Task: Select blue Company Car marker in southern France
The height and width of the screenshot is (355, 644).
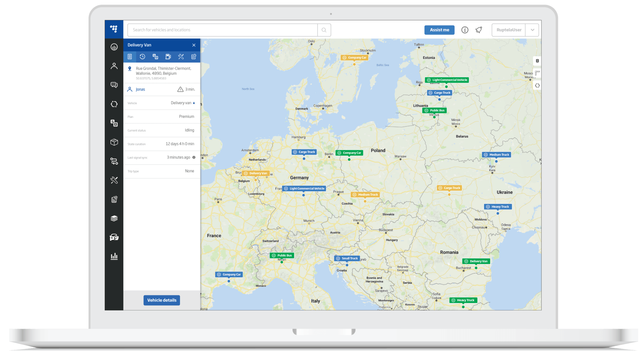Action: coord(229,274)
